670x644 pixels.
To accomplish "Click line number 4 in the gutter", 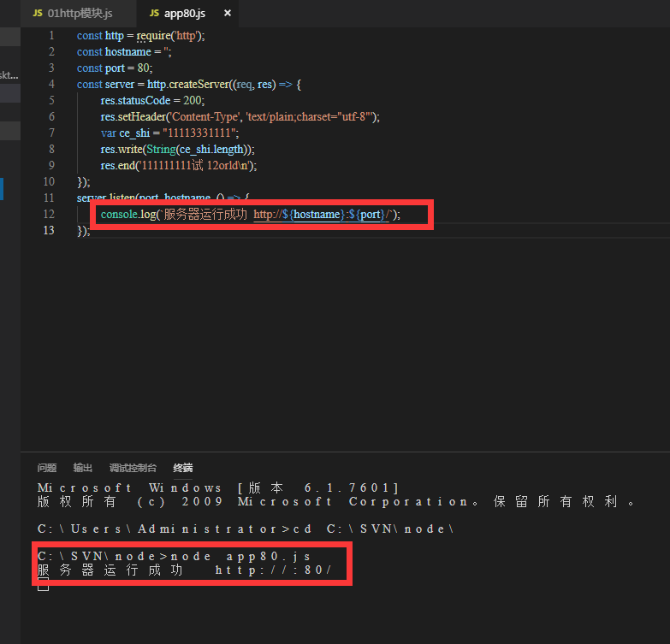I will pos(51,84).
